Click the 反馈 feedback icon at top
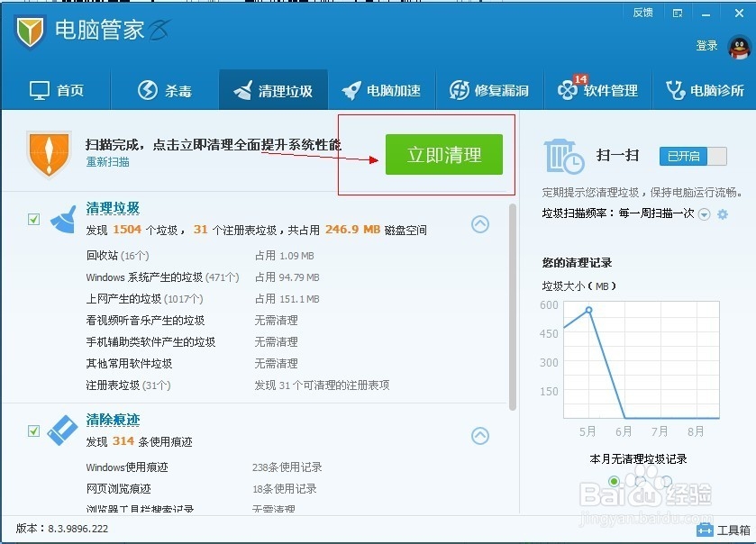The image size is (756, 544). (642, 12)
